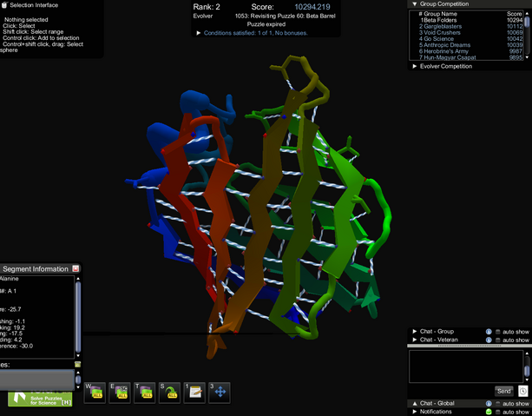Screen dimensions: 532x416
Task: Select the Gargleblasters group row
Action: [x=467, y=26]
